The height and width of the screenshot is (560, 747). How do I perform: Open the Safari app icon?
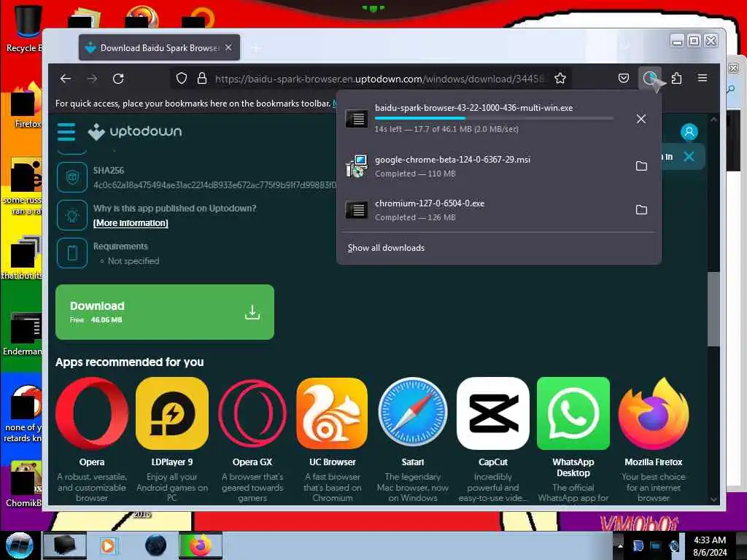click(x=413, y=413)
